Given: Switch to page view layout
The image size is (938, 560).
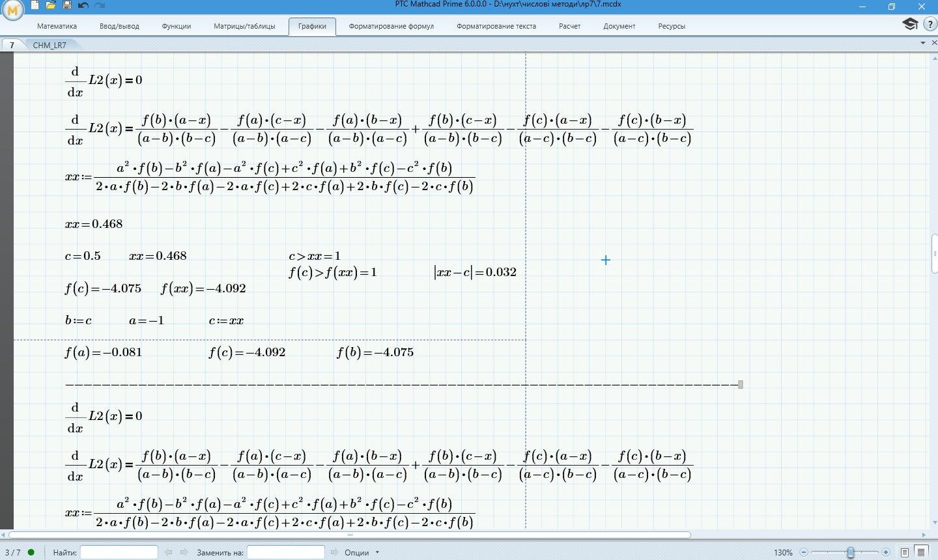Looking at the screenshot, I should click(905, 552).
